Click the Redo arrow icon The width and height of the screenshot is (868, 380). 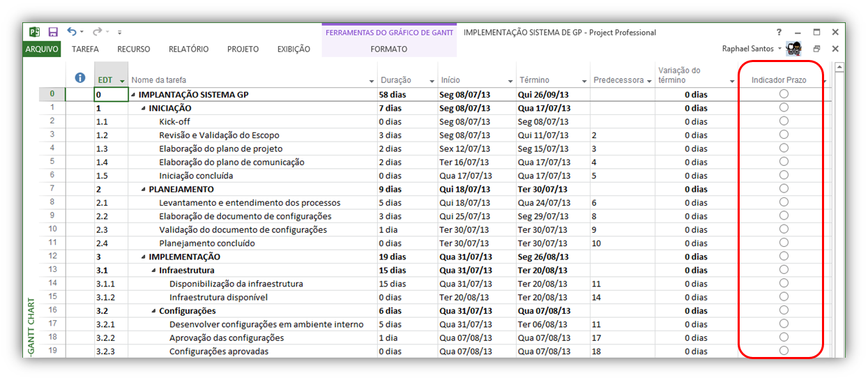coord(97,32)
